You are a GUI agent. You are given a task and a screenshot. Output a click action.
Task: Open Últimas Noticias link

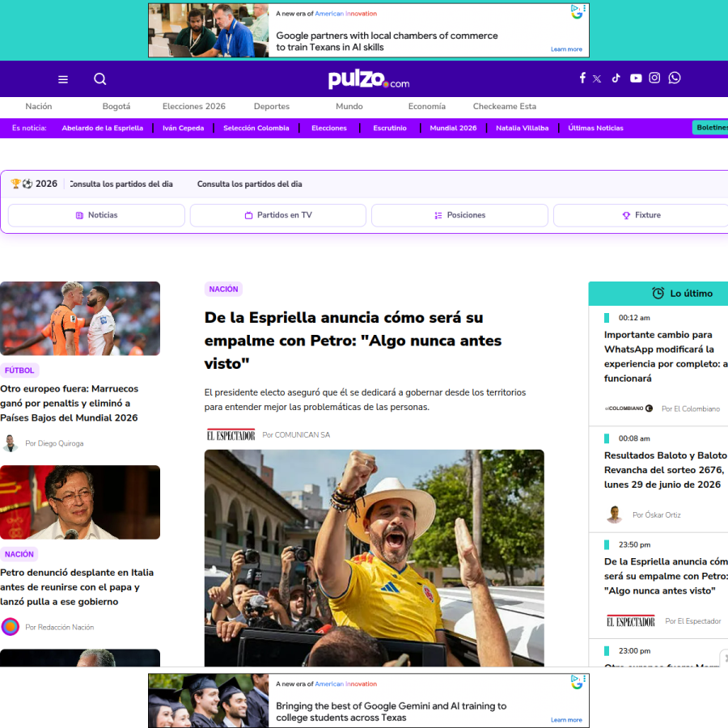595,128
